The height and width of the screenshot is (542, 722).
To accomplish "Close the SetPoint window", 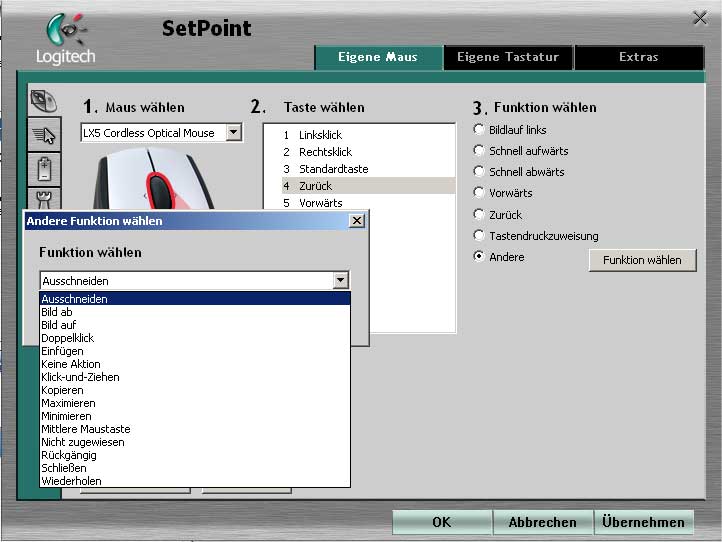I will [700, 18].
